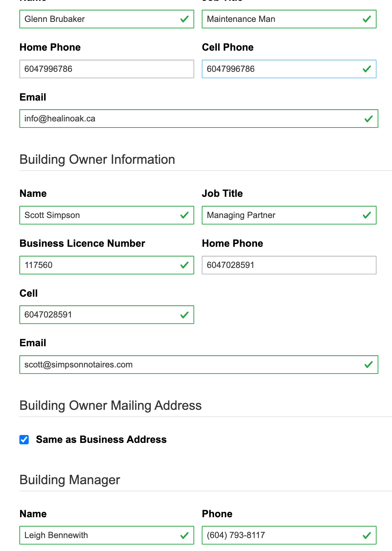Click the checkmark in Business Licence Number field

pyautogui.click(x=185, y=265)
